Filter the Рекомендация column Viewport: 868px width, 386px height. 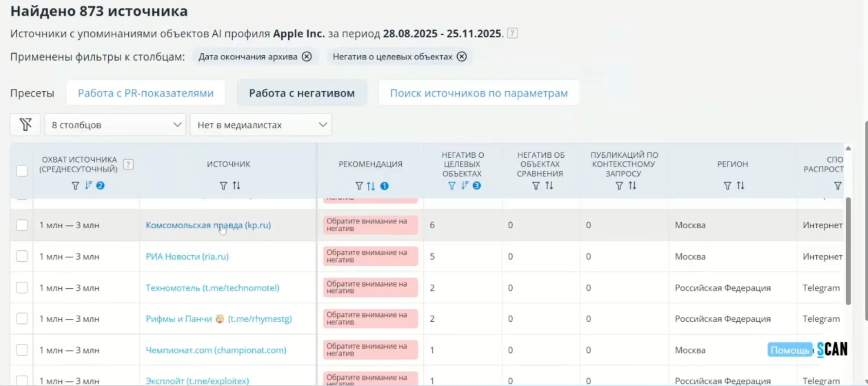point(359,186)
